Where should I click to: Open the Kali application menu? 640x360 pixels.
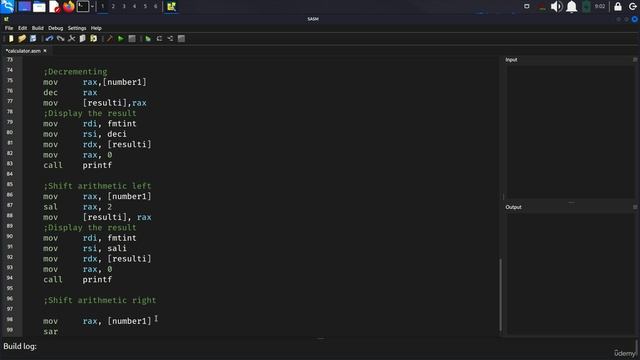click(x=7, y=7)
